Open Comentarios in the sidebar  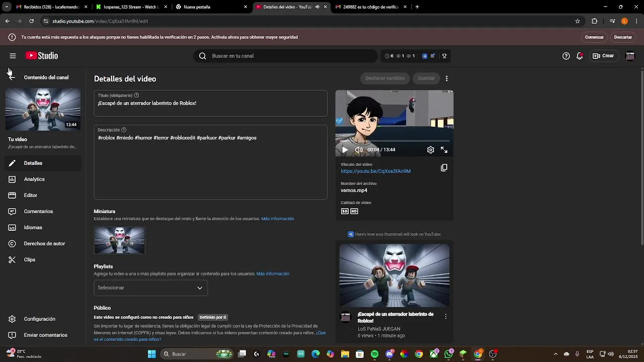pyautogui.click(x=43, y=211)
